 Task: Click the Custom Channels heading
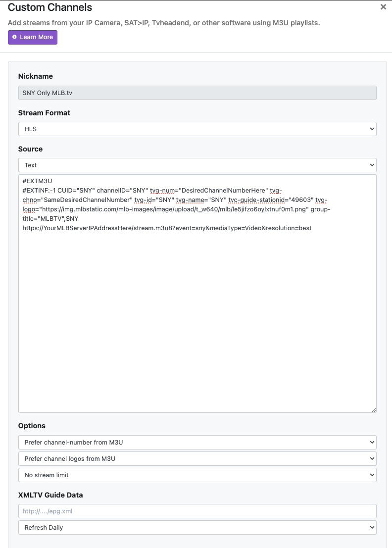[x=50, y=7]
